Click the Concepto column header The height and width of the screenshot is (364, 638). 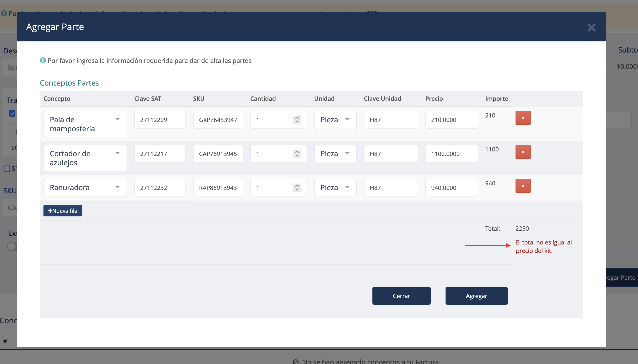coord(57,98)
